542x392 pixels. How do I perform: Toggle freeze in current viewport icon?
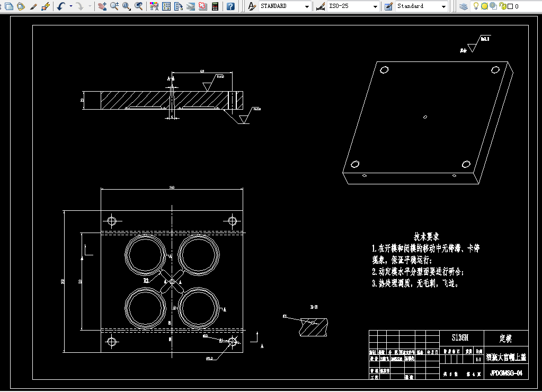click(493, 6)
